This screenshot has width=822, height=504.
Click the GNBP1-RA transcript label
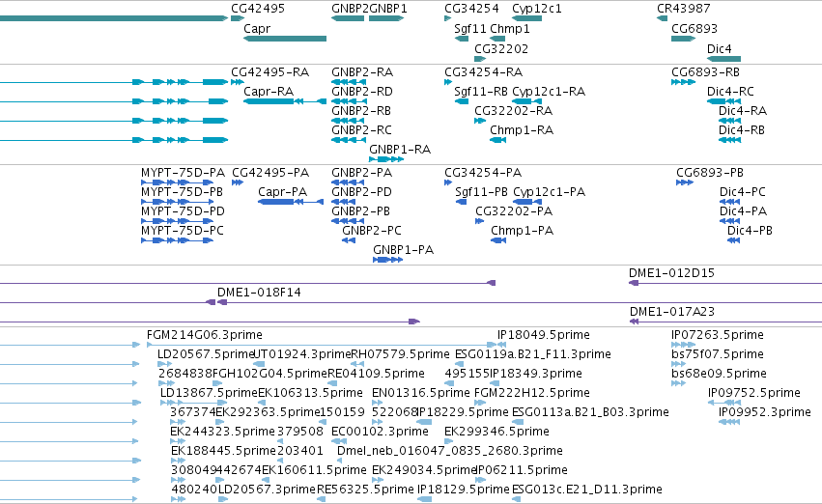point(400,150)
